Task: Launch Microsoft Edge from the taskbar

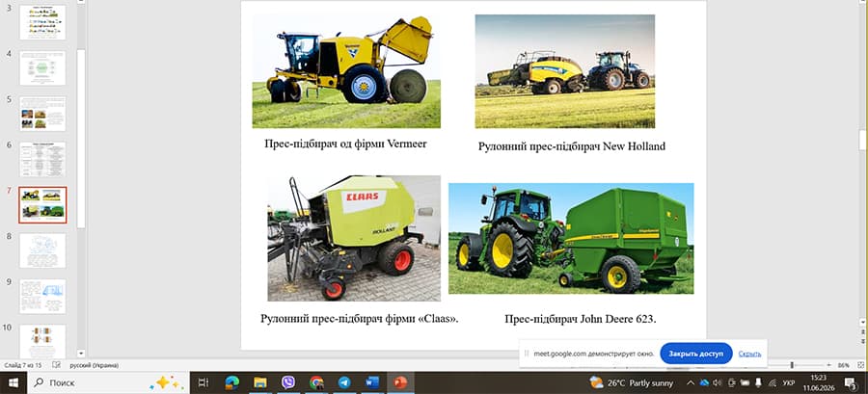Action: pyautogui.click(x=231, y=382)
